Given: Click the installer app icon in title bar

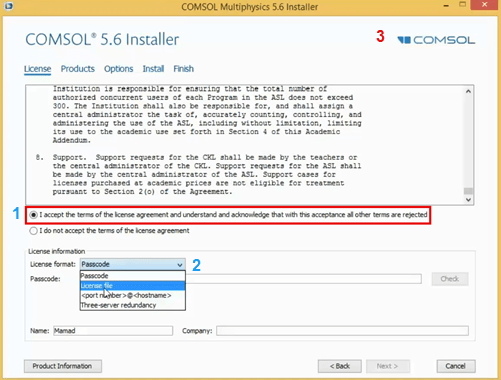Looking at the screenshot, I should (8, 6).
